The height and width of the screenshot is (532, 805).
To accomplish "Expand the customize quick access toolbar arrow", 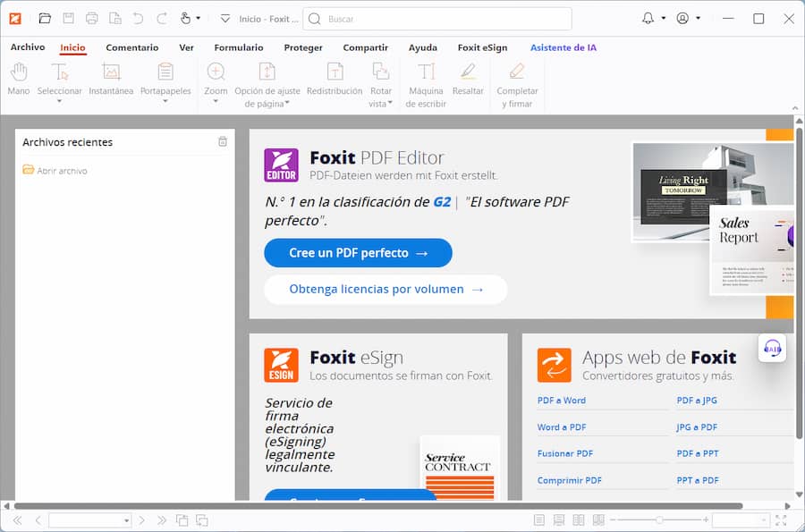I will tap(225, 19).
